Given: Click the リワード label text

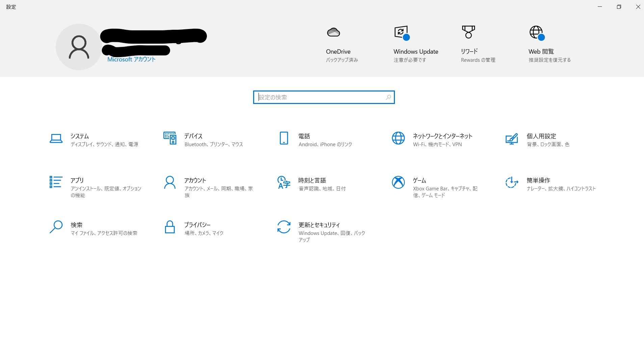Looking at the screenshot, I should tap(469, 52).
